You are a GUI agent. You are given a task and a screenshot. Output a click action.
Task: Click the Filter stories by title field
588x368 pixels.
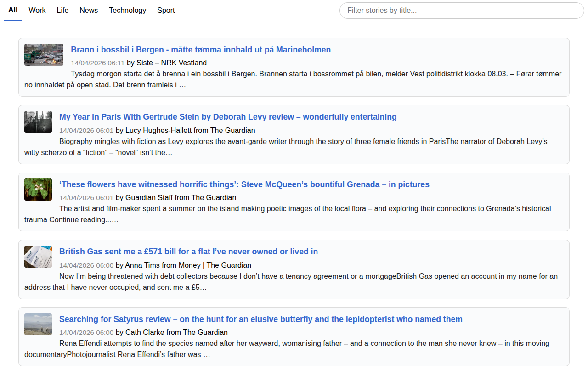coord(461,10)
